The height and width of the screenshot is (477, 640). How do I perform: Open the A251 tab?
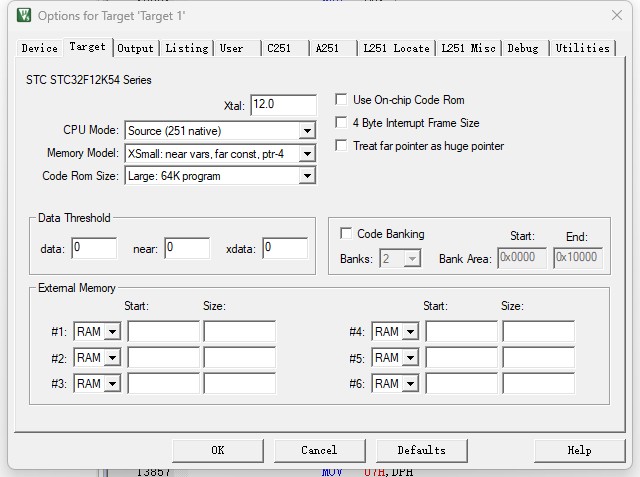333,48
